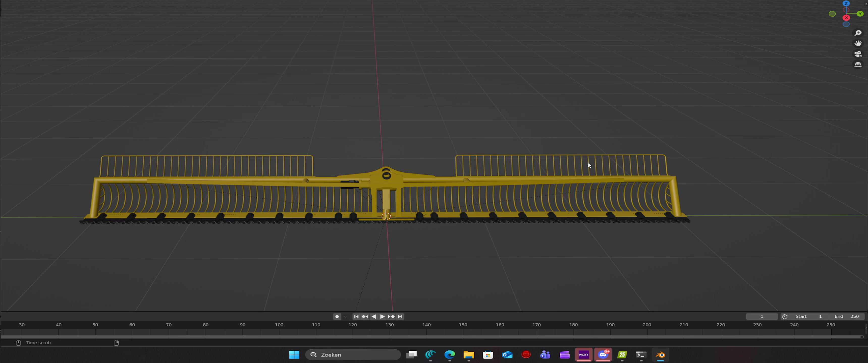
Task: Click the red X axis gizmo ball
Action: (846, 17)
